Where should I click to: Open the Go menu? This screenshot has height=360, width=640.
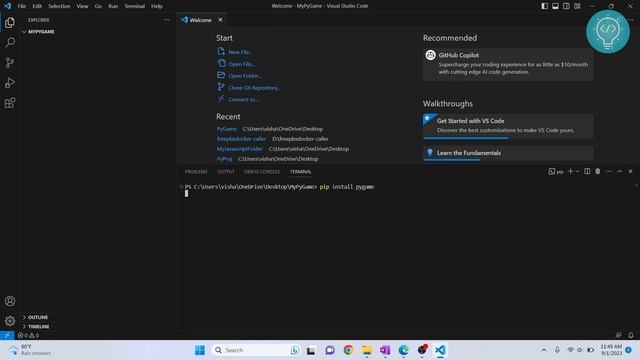[x=98, y=6]
